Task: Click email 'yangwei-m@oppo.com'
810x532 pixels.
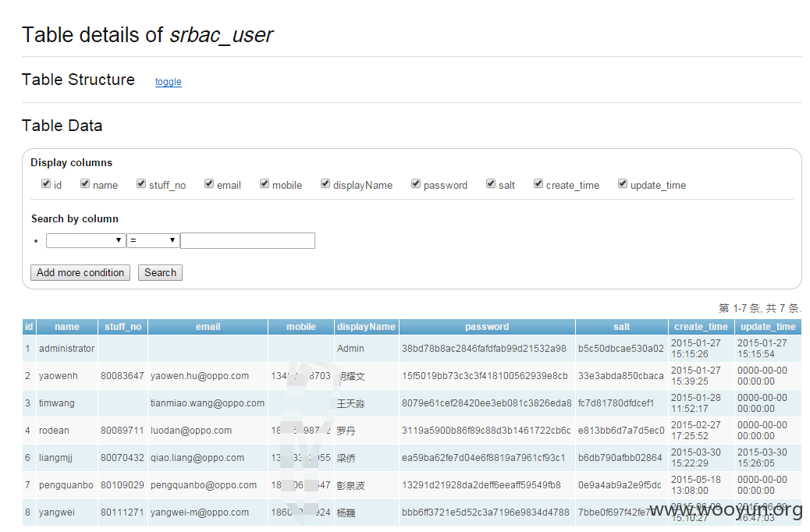Action: pyautogui.click(x=200, y=513)
